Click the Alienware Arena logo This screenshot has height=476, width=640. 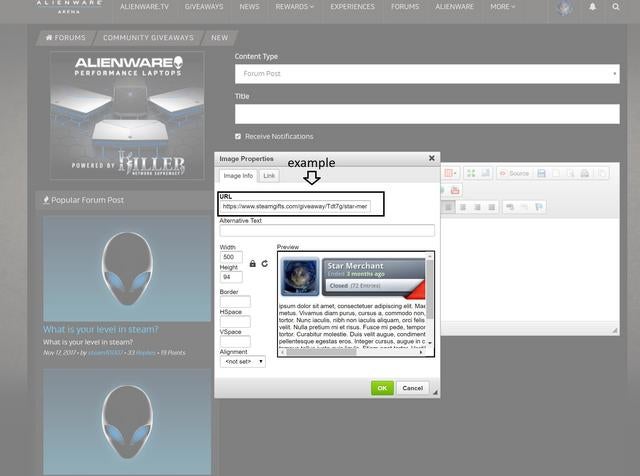(69, 7)
